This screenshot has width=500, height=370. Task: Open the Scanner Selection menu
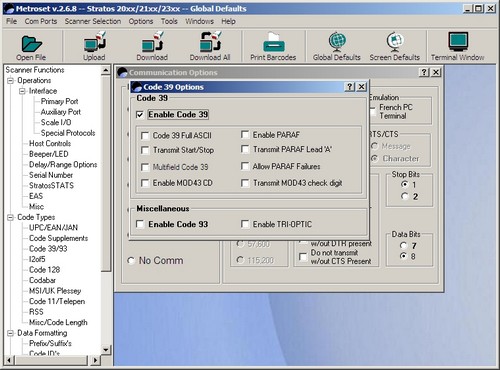pyautogui.click(x=93, y=21)
